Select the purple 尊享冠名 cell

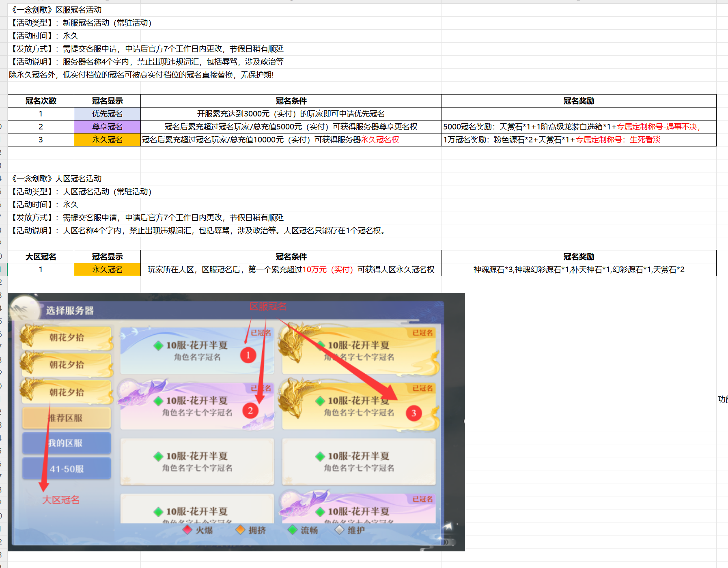tap(107, 127)
